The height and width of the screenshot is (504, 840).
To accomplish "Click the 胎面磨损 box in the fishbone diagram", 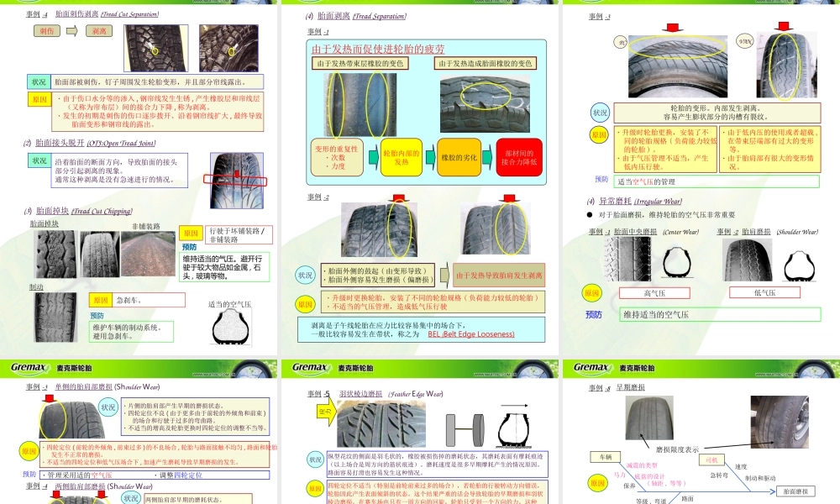I will [x=796, y=491].
